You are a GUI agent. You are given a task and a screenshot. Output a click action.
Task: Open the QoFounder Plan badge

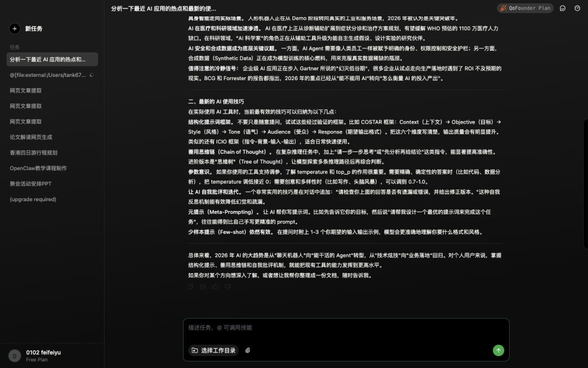pyautogui.click(x=524, y=8)
